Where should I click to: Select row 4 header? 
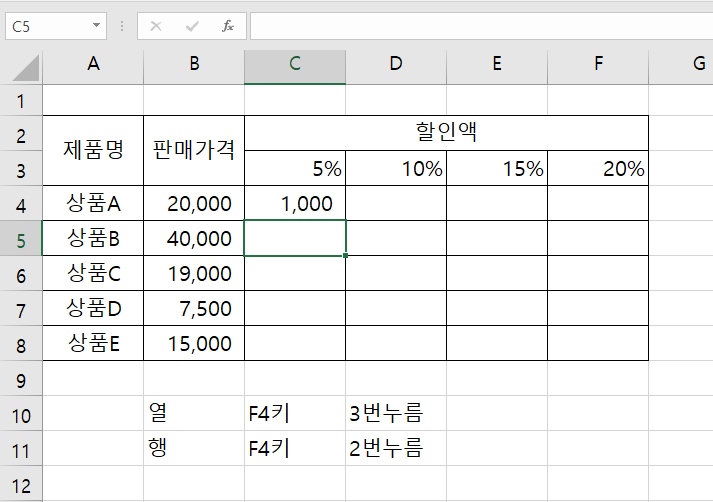(21, 205)
